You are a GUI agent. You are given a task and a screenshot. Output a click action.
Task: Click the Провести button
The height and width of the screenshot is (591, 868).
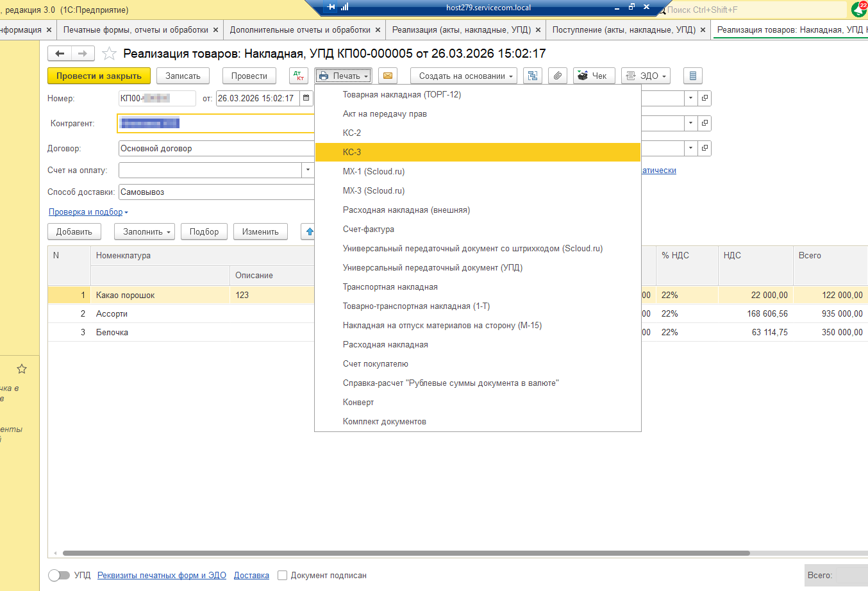(x=249, y=76)
